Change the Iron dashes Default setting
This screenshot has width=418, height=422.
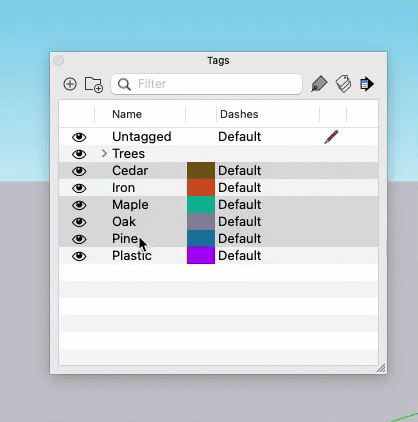pyautogui.click(x=239, y=188)
